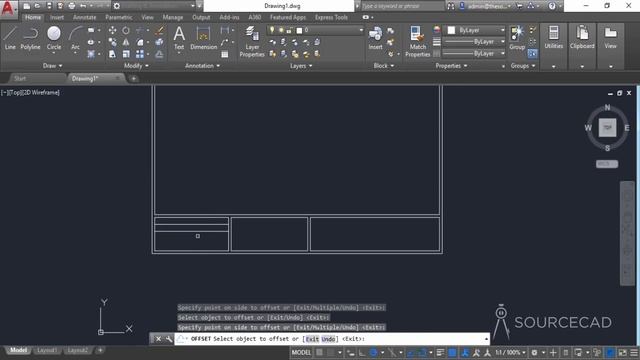640x360 pixels.
Task: Click the search keyword input field
Action: pos(402,6)
